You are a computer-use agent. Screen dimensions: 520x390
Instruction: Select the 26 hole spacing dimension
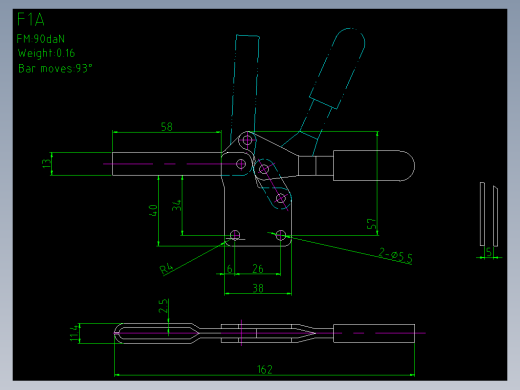tap(258, 269)
